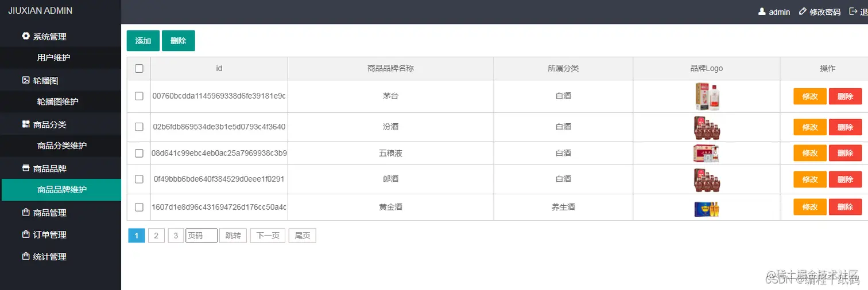Screen dimensions: 868x290
Task: Click 修改 for the 汾酒 row
Action: [810, 127]
